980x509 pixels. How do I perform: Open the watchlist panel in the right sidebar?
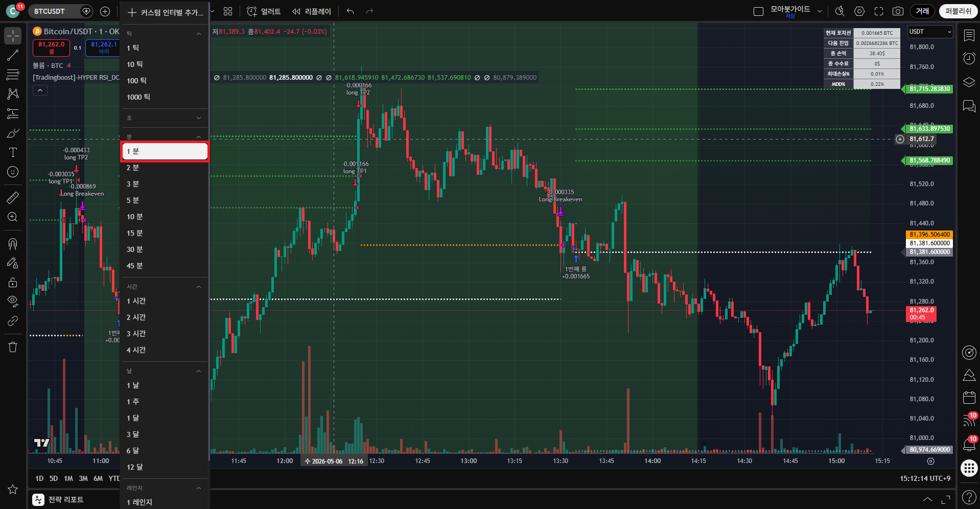[969, 35]
